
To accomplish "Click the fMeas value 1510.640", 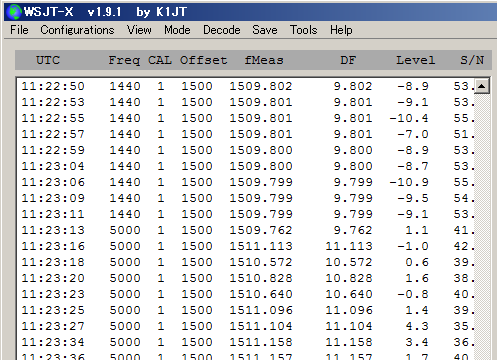I will coord(261,294).
